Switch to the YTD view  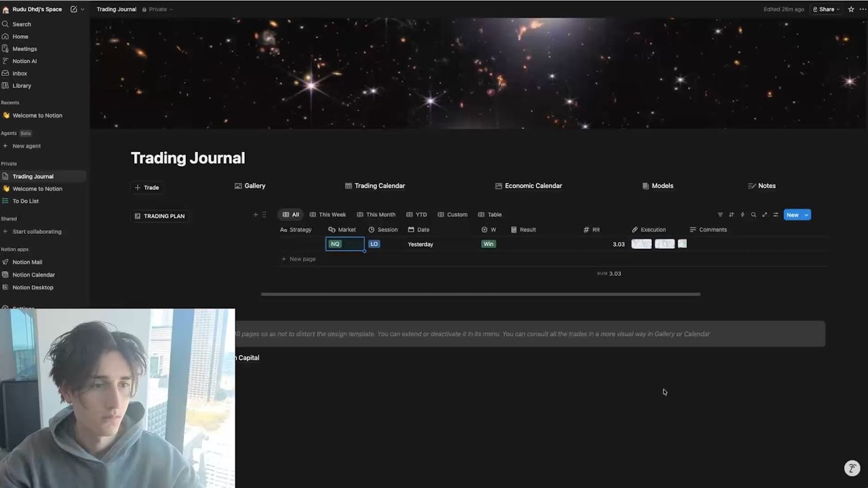coord(416,215)
